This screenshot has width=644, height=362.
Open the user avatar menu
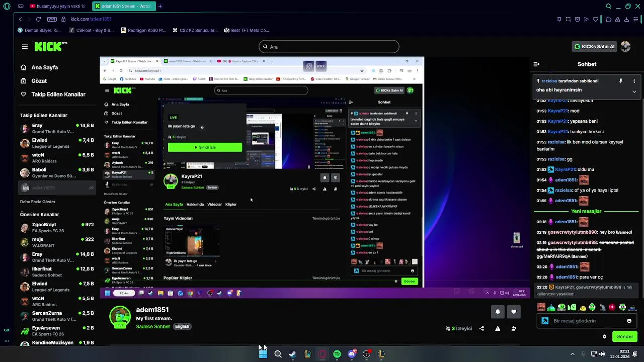625,47
